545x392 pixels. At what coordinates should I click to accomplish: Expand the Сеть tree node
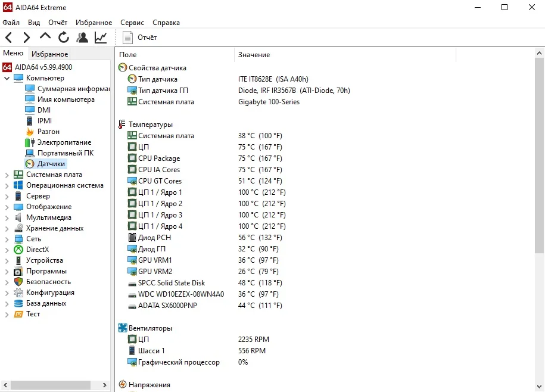click(7, 239)
